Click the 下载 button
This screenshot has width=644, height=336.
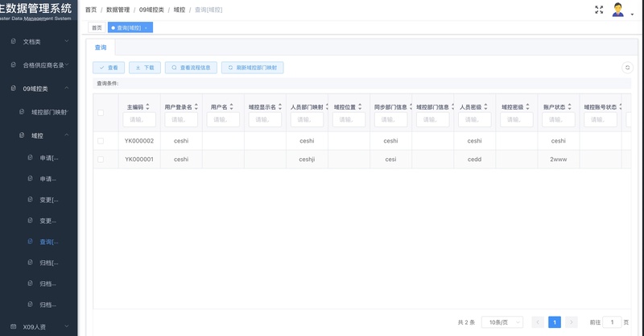click(x=145, y=68)
